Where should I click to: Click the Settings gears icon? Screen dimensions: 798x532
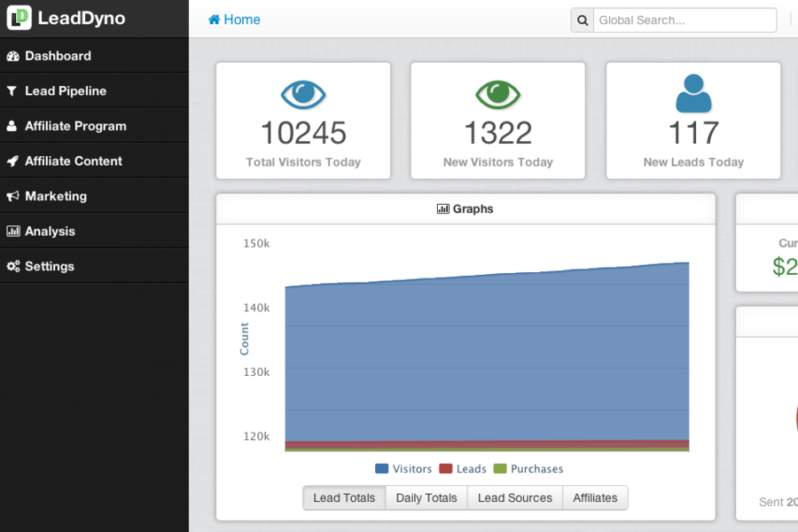point(12,266)
